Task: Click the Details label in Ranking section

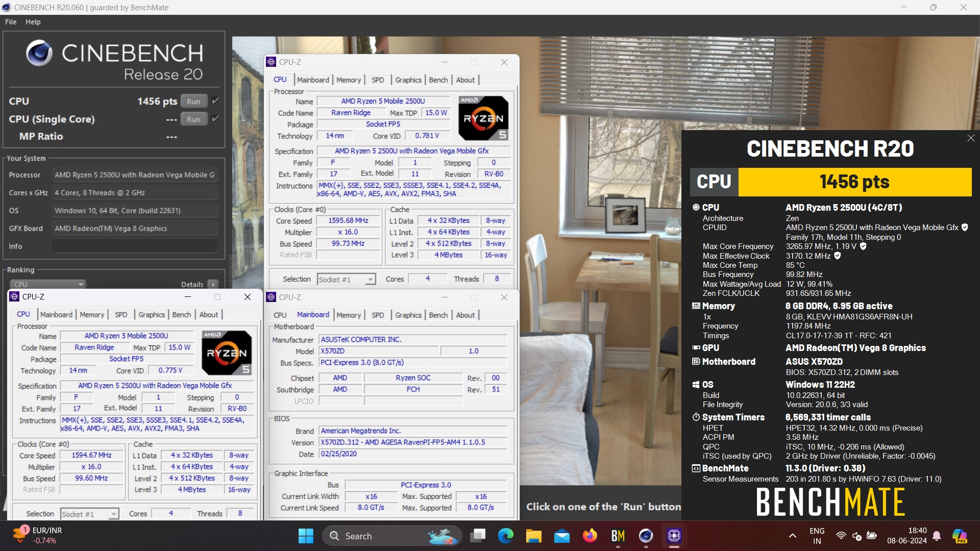Action: [x=192, y=284]
